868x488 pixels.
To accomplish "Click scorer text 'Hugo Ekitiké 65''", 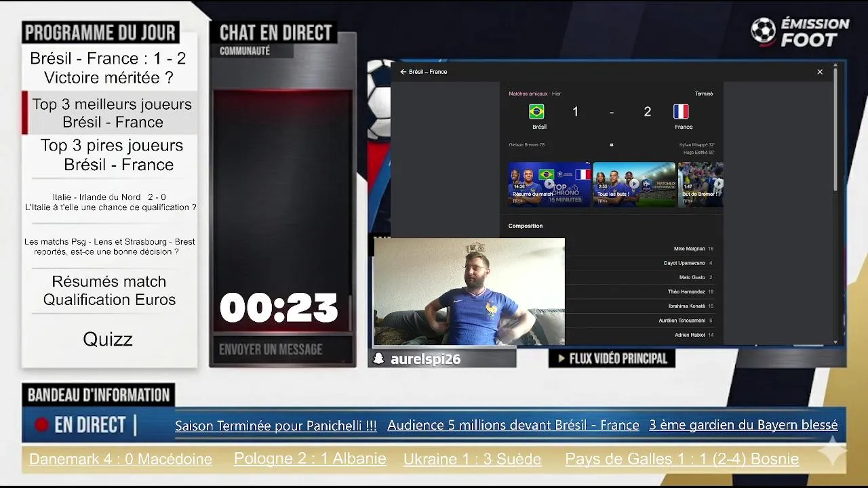I will click(x=698, y=152).
